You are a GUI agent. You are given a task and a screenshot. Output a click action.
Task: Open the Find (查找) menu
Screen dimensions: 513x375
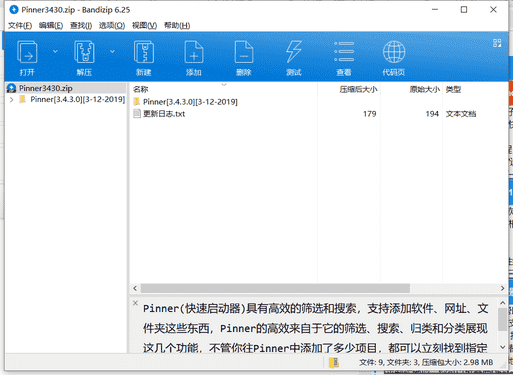81,25
